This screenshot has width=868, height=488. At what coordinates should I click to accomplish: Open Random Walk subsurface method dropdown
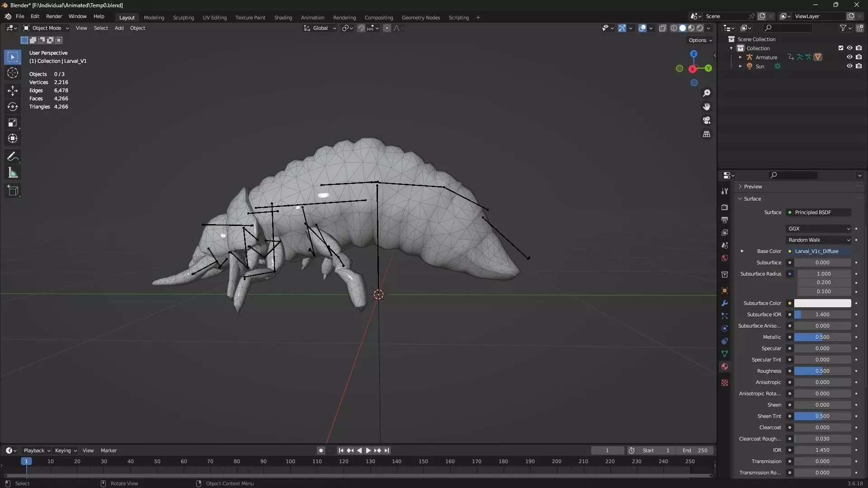coord(819,240)
